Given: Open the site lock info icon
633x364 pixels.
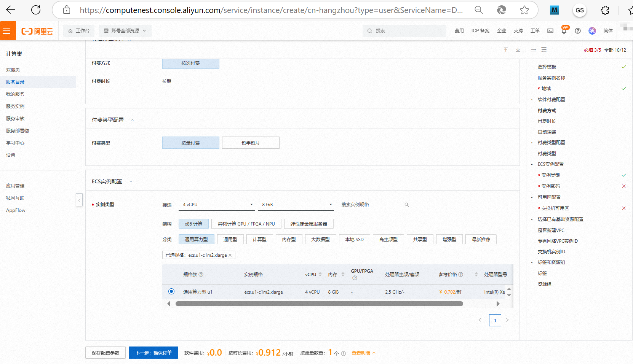Looking at the screenshot, I should (x=67, y=10).
